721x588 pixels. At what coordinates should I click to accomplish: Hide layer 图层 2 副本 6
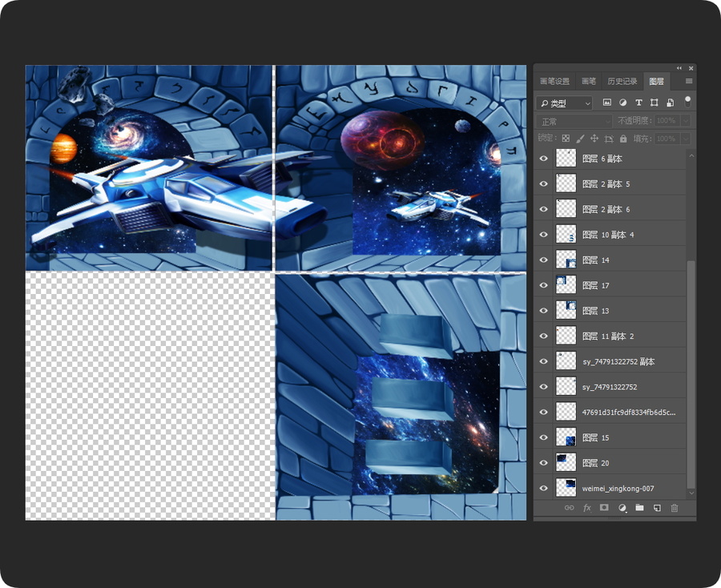click(543, 209)
